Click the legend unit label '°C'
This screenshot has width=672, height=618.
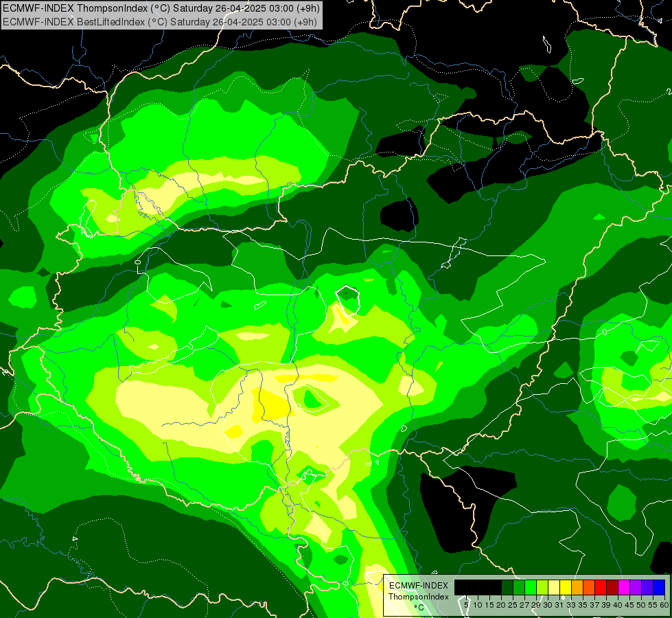(419, 608)
